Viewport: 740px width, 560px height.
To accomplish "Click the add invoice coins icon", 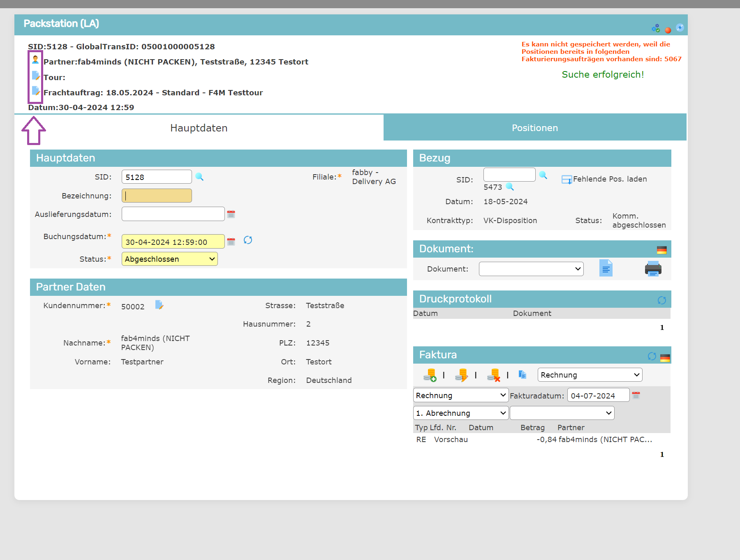I will [x=430, y=375].
